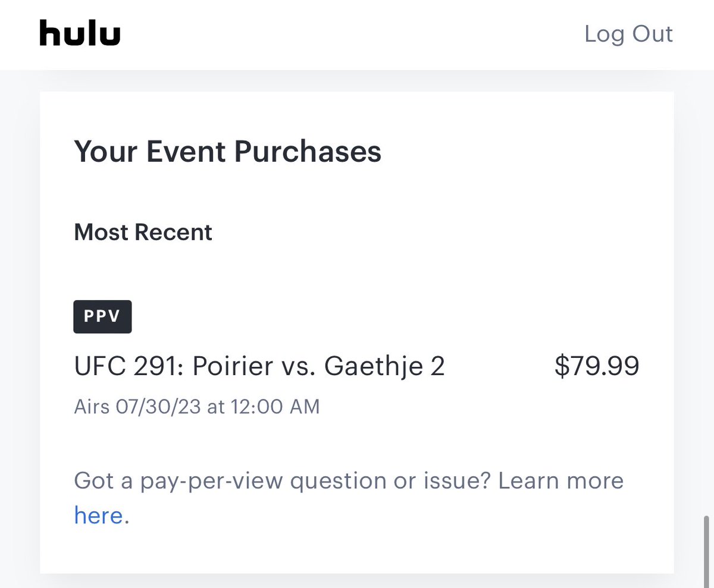
Task: Select the UFC 291 event title
Action: click(x=259, y=366)
